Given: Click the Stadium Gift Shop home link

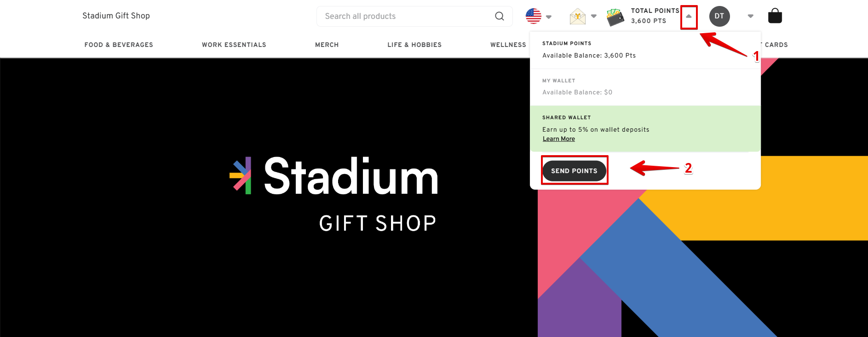Looking at the screenshot, I should coord(116,16).
